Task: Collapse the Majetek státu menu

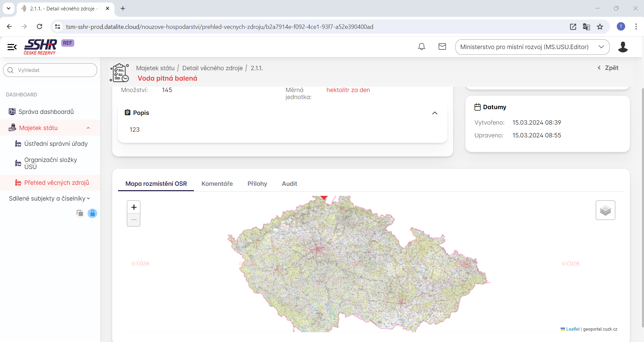Action: click(88, 128)
